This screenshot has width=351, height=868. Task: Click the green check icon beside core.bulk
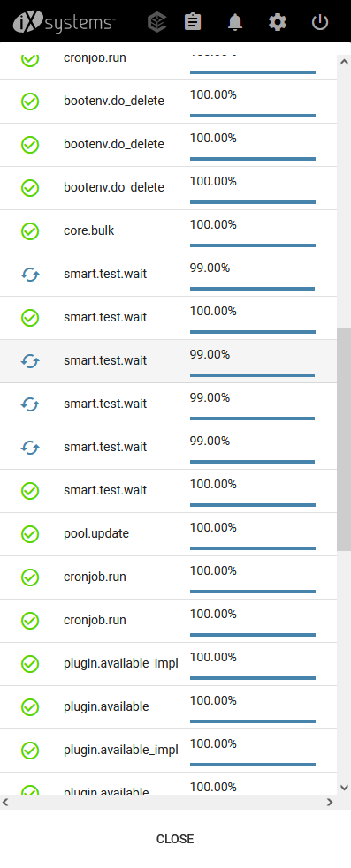[30, 230]
